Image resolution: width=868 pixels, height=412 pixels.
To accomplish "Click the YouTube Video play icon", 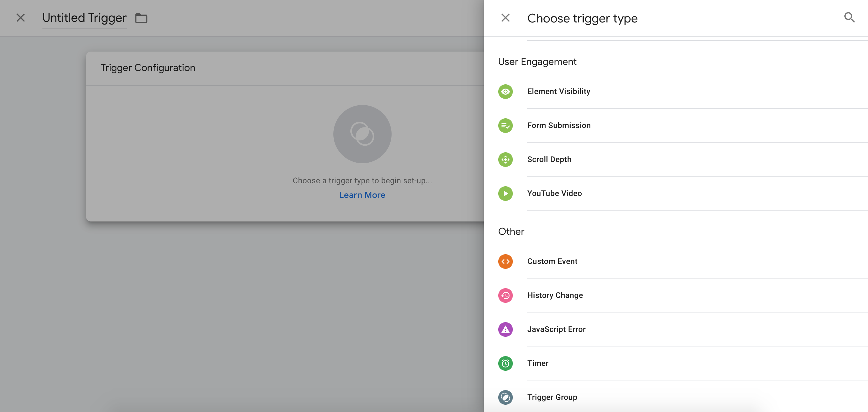I will (x=506, y=193).
